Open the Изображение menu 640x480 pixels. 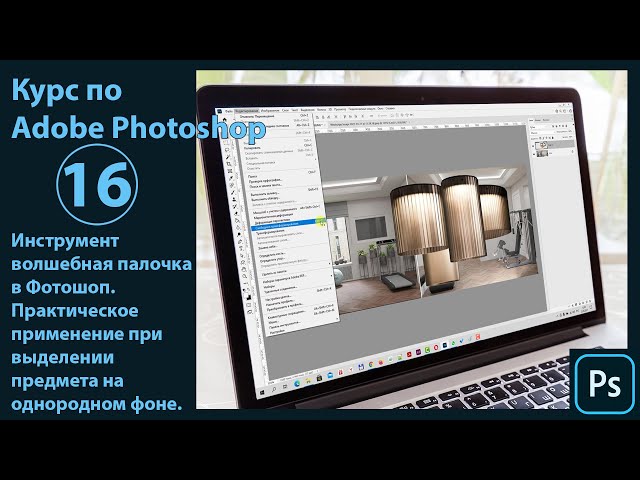270,111
